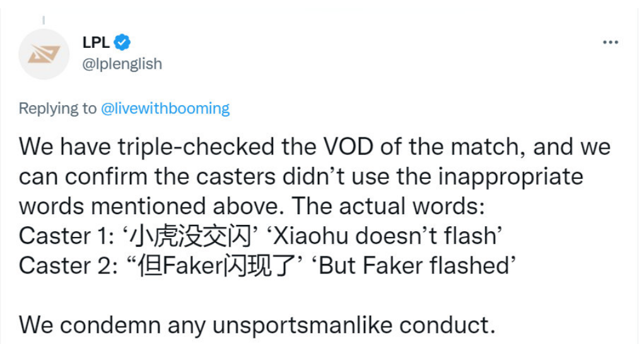Image resolution: width=644 pixels, height=344 pixels.
Task: Click the "Replying to" label
Action: [57, 108]
